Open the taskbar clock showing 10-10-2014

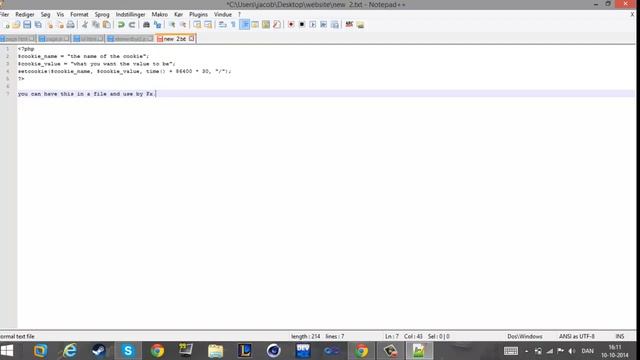(615, 351)
